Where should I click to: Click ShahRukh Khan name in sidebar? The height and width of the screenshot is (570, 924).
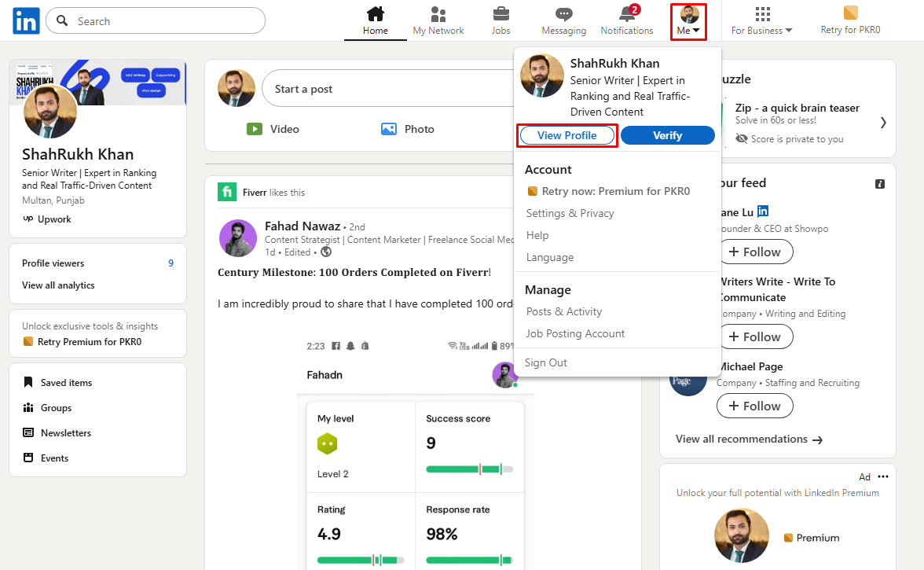pos(78,154)
